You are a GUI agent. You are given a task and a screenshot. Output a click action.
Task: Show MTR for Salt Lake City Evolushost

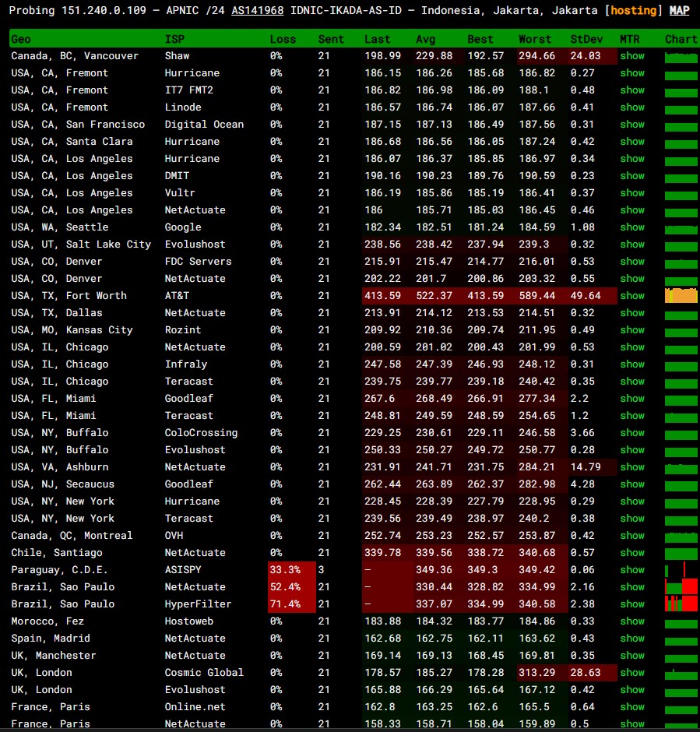(x=631, y=245)
